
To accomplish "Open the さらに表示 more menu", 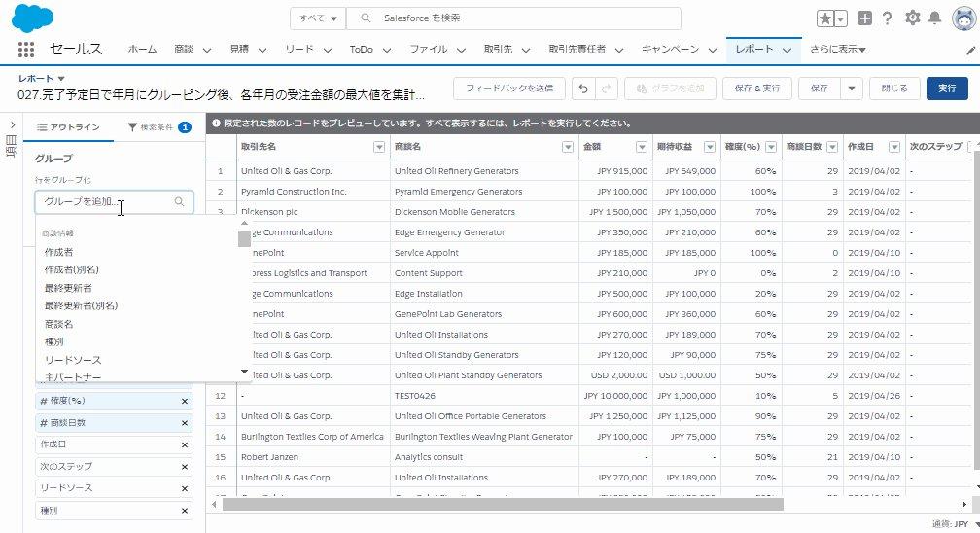I will coord(837,49).
